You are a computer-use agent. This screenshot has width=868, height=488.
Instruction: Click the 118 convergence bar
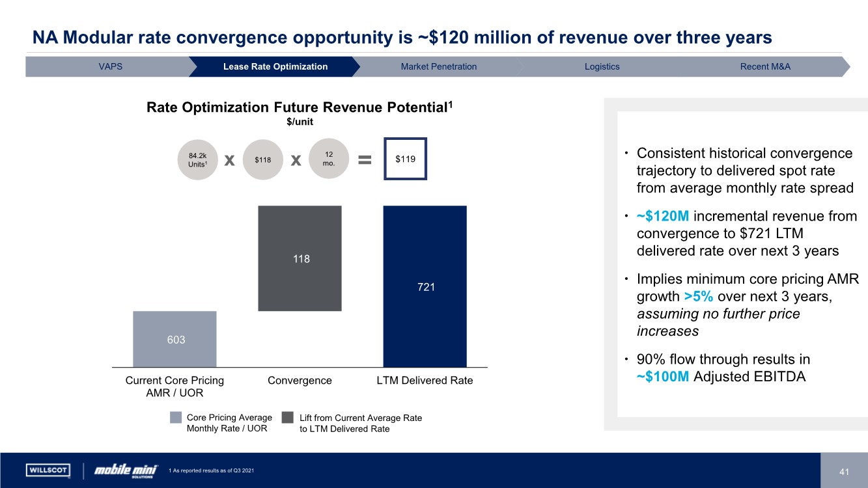coord(300,258)
